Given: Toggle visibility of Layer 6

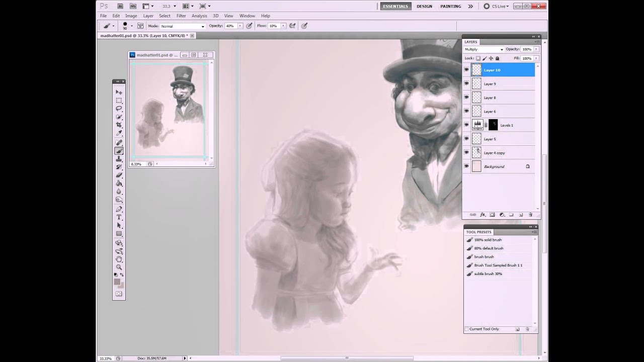Looking at the screenshot, I should point(466,111).
